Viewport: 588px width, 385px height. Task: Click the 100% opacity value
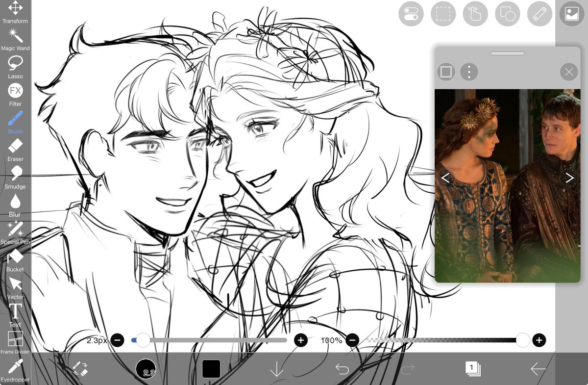point(332,340)
